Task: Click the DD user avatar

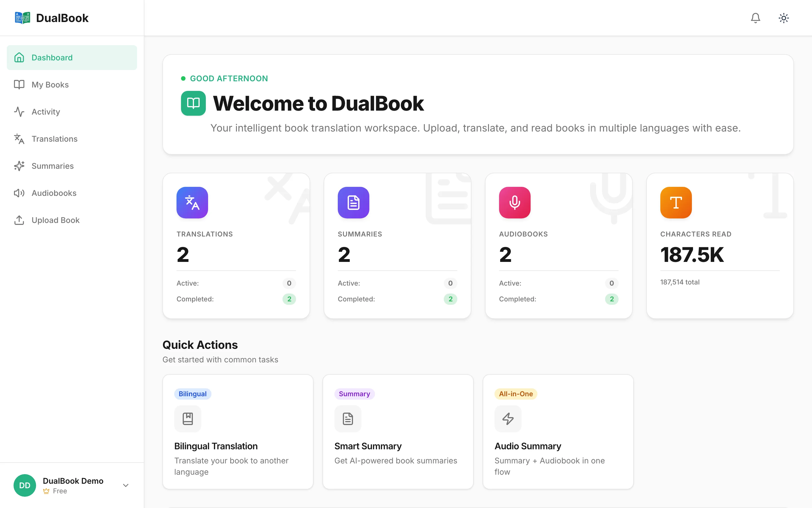Action: coord(25,485)
